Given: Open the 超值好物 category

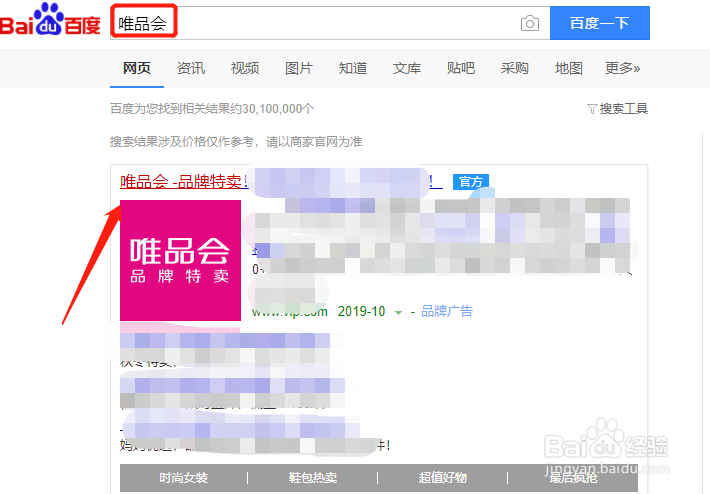Looking at the screenshot, I should [442, 478].
